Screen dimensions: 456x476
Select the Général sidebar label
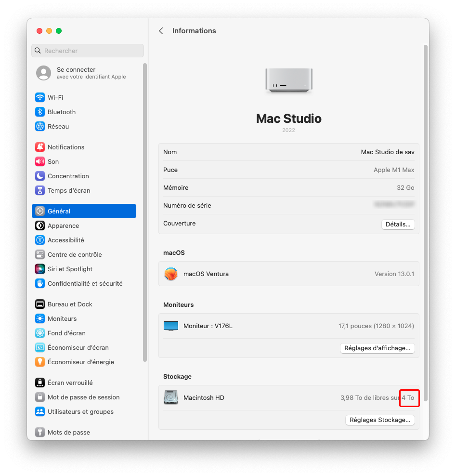click(x=59, y=211)
